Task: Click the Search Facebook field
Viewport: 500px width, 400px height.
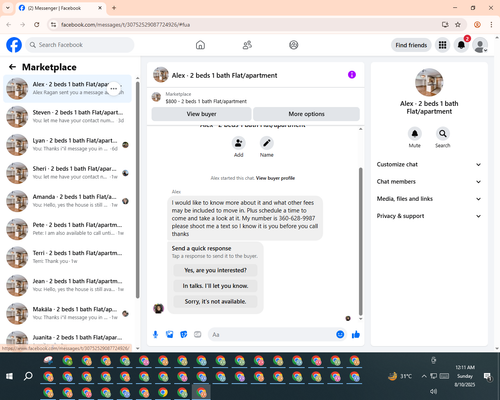Action: 80,45
